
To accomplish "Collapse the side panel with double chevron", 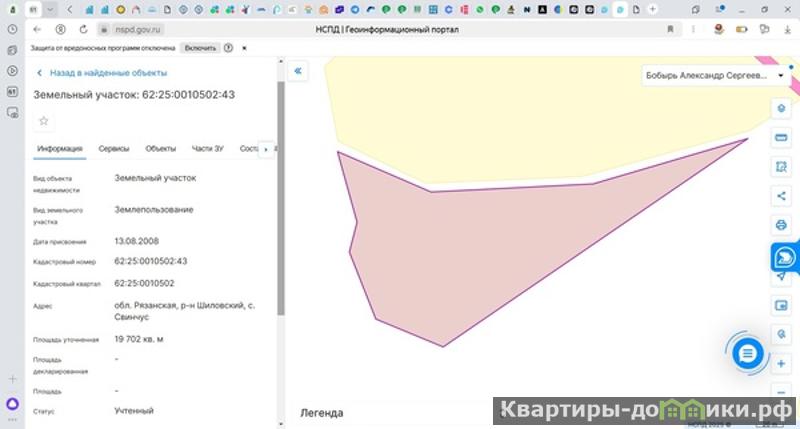I will [298, 71].
